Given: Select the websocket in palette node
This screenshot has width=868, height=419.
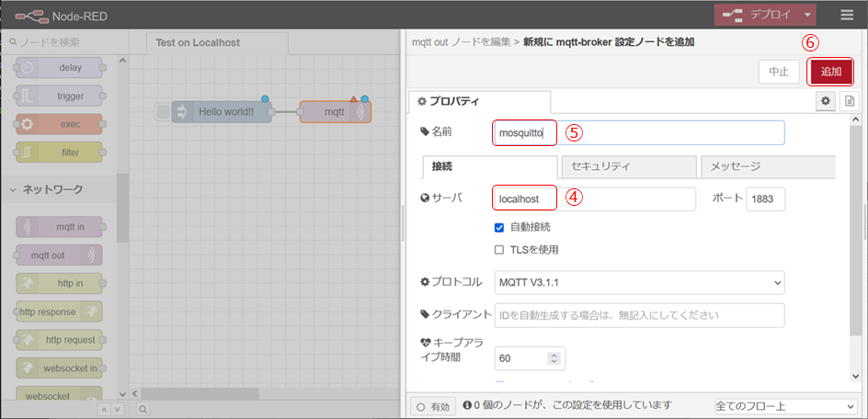Looking at the screenshot, I should 59,368.
